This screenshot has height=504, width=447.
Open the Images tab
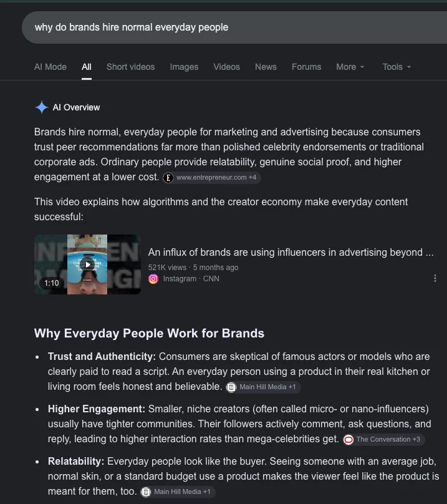click(x=184, y=67)
